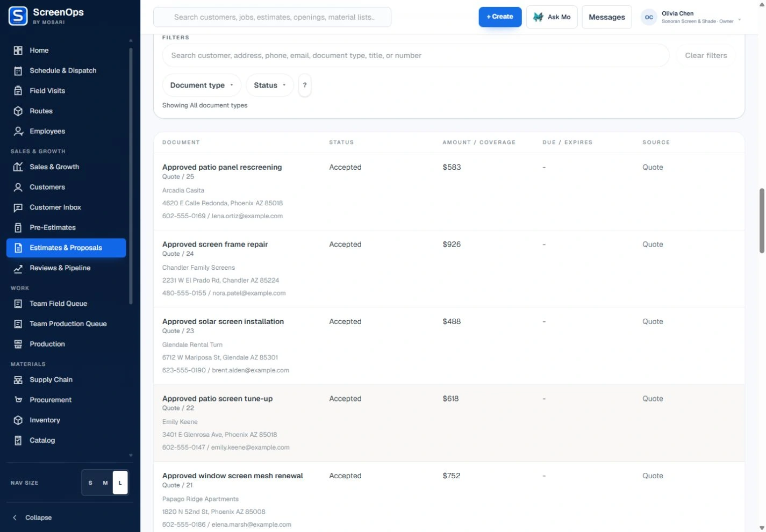This screenshot has width=766, height=532.
Task: Open the Ask Mo assistant
Action: [552, 17]
